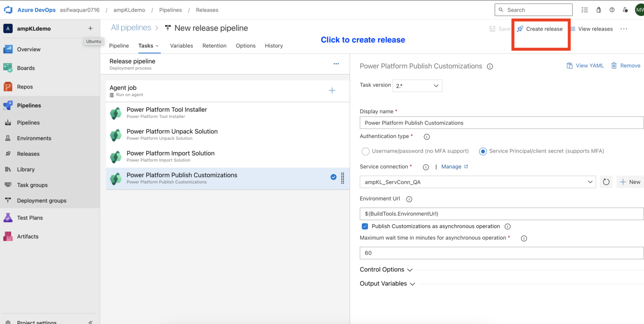Click the Power Platform Publish Customizations info icon

click(x=490, y=66)
